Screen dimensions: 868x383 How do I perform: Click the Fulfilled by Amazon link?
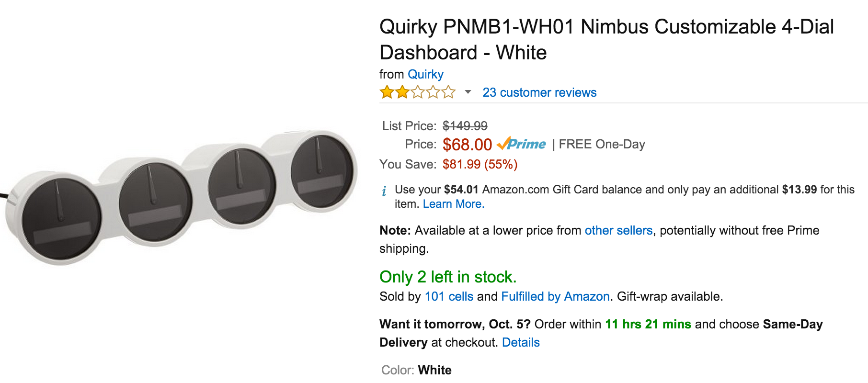tap(555, 296)
